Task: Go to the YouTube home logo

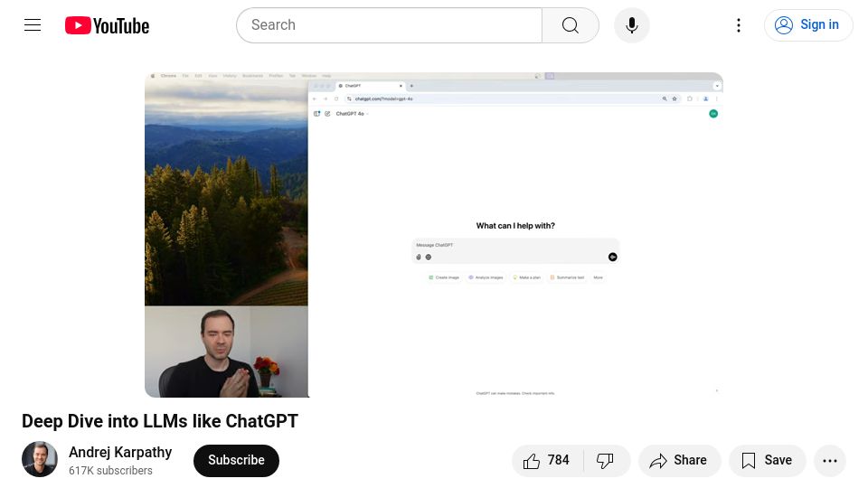Action: tap(107, 25)
